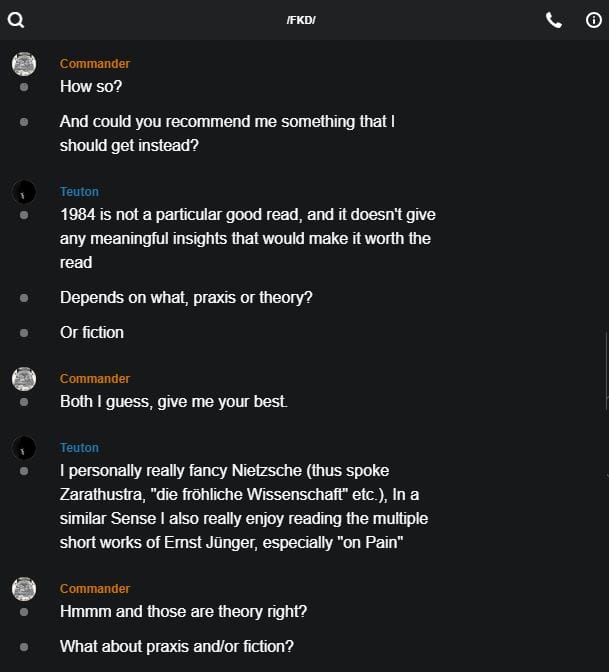
Task: Click Teuton's username above the 1984 message
Action: (79, 192)
